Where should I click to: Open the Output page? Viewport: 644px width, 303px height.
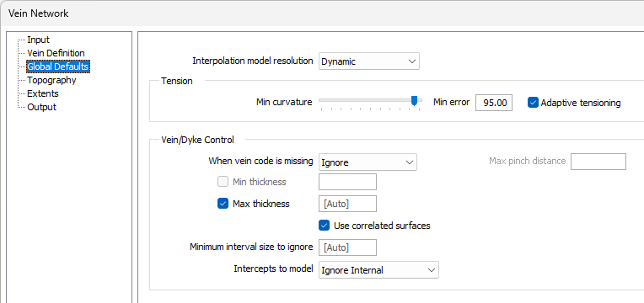point(41,107)
